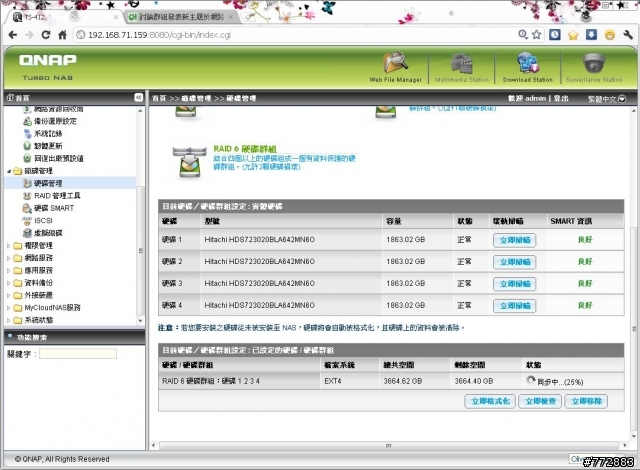The image size is (640, 470).
Task: Close the TS-412 browser tab
Action: 116,17
